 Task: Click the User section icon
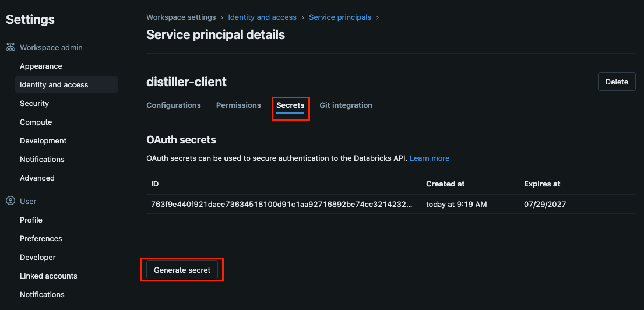pos(10,201)
